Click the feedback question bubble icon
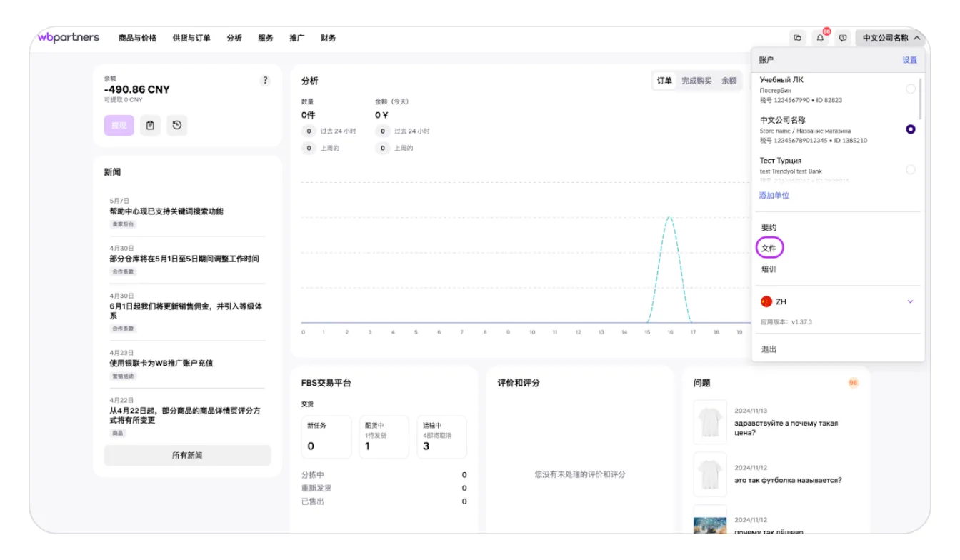Screen dimensions: 960x560 (x=843, y=38)
